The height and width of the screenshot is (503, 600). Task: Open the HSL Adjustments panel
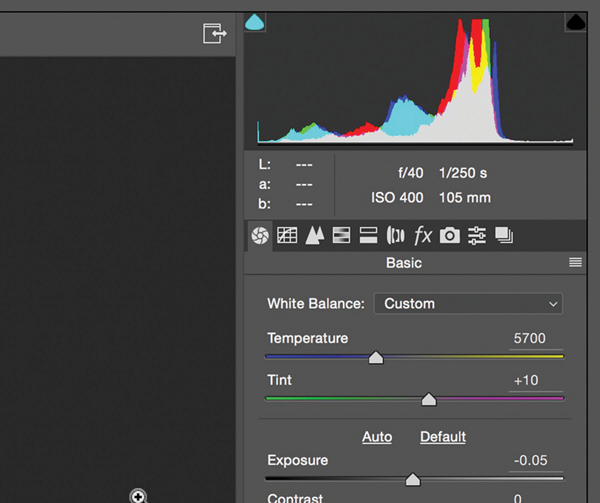pyautogui.click(x=341, y=236)
